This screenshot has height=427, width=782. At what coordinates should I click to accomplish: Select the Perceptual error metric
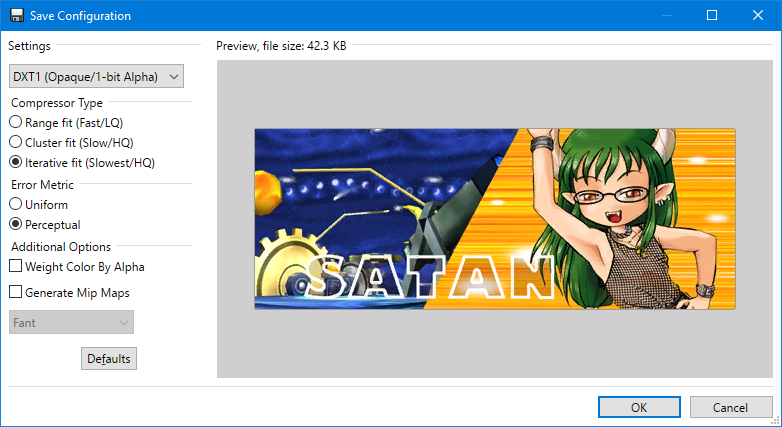tap(45, 224)
